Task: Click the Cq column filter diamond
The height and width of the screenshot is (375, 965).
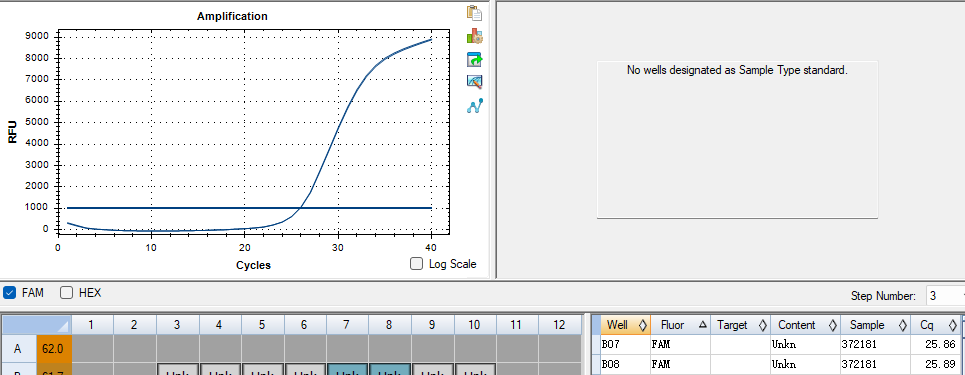Action: pyautogui.click(x=953, y=325)
